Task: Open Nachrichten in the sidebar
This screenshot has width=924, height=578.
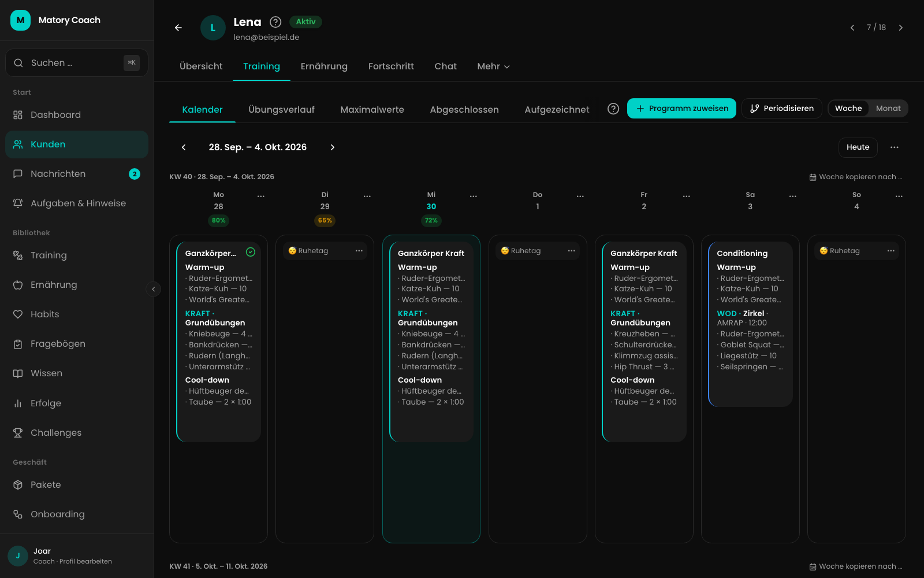Action: [77, 174]
